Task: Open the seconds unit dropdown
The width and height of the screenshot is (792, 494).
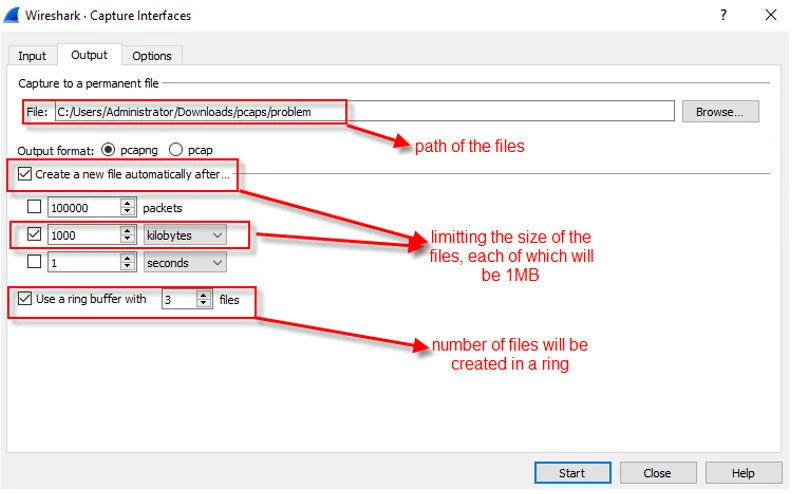Action: (x=184, y=262)
